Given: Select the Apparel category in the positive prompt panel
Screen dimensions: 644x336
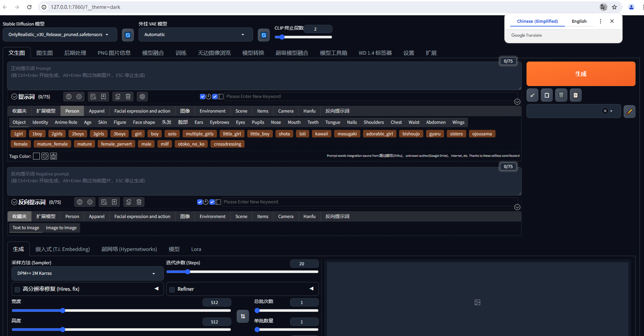Looking at the screenshot, I should point(97,111).
